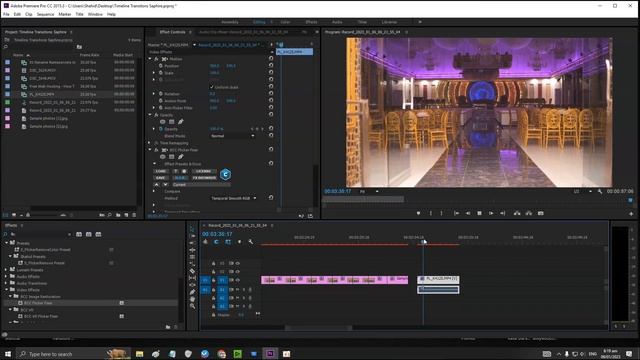Open the File menu
640x360 pixels.
pyautogui.click(x=6, y=14)
